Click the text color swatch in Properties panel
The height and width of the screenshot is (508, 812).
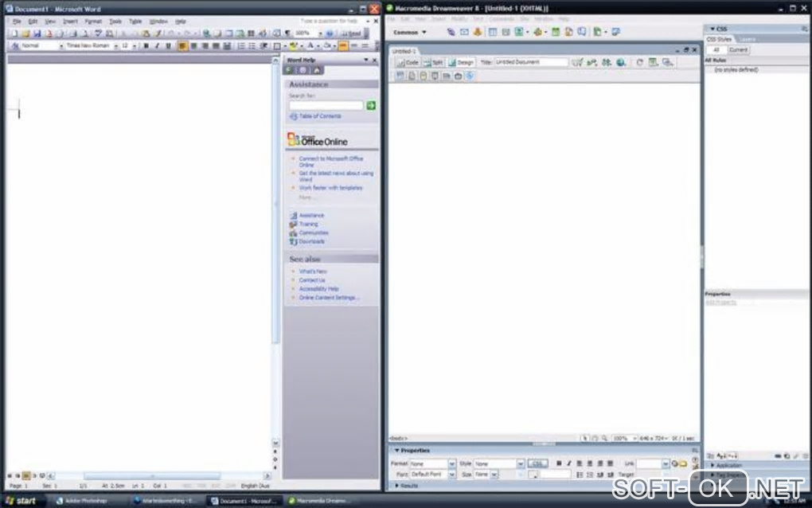pyautogui.click(x=533, y=475)
